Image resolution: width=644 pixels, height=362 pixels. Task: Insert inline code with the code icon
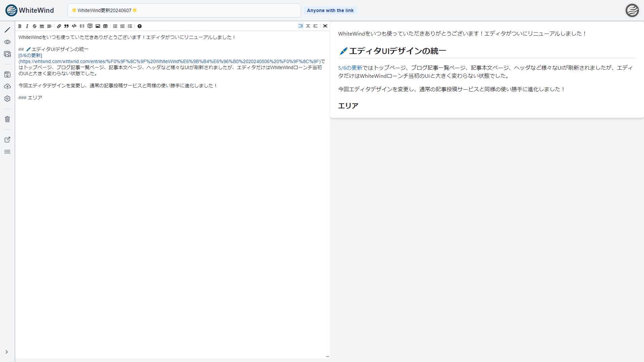coord(74,26)
